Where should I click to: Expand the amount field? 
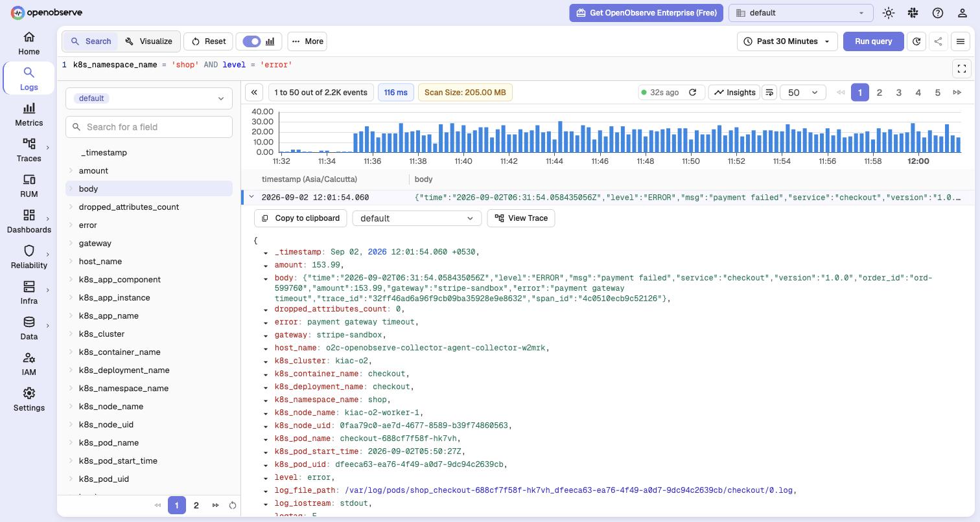[x=71, y=171]
